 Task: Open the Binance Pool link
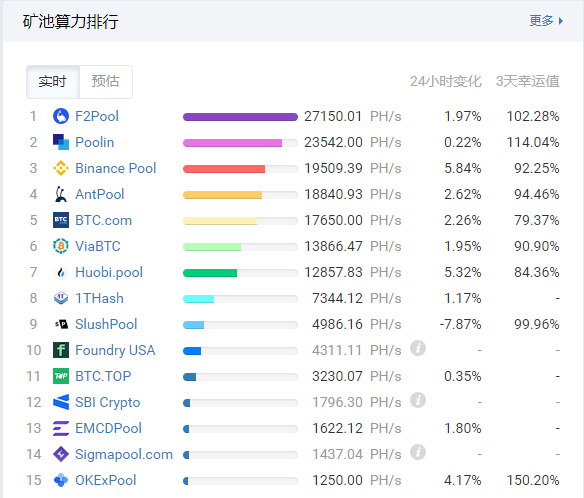(115, 168)
